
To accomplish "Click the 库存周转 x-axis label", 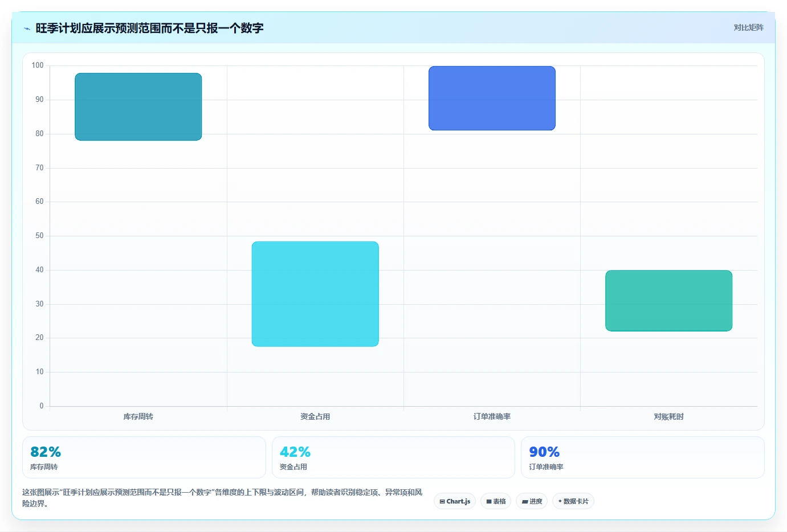I will pos(138,416).
